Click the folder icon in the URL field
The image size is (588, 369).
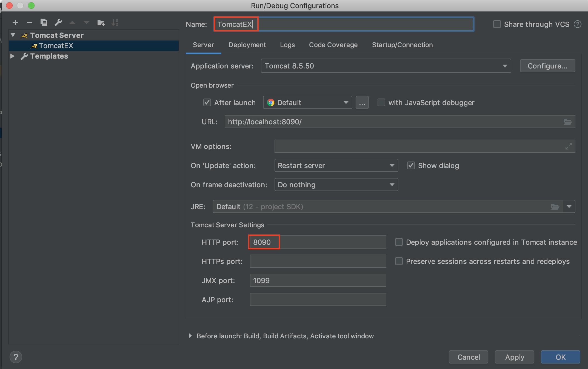(568, 122)
